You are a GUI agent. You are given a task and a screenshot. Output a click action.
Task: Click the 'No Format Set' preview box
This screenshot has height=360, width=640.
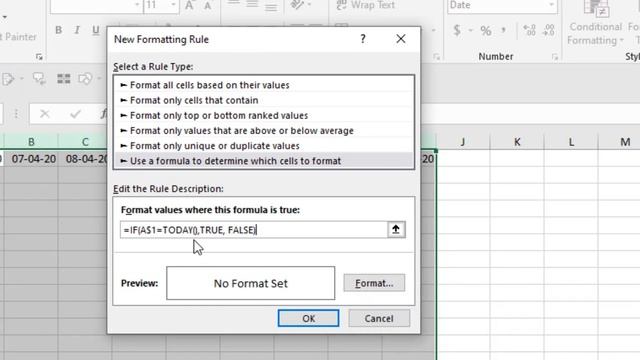251,283
